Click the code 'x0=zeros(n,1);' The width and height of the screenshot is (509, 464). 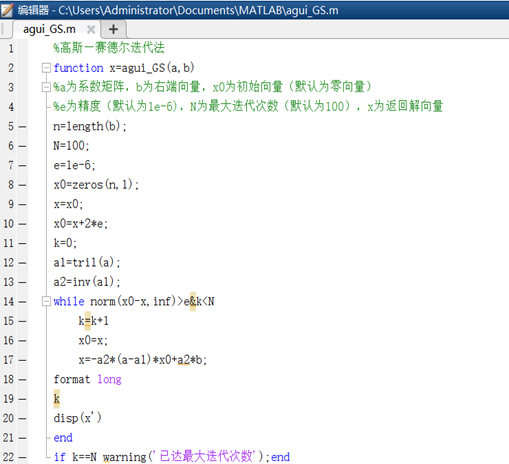point(96,185)
